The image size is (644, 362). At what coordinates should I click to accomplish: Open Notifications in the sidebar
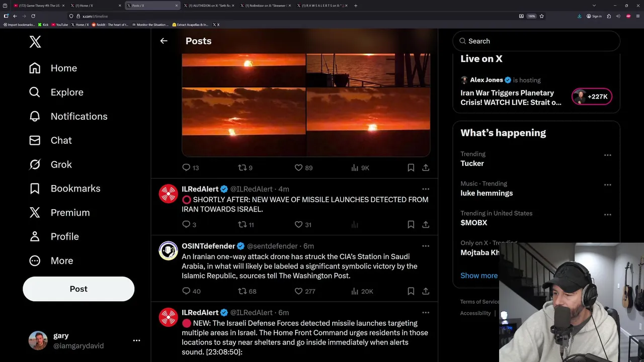[68, 116]
